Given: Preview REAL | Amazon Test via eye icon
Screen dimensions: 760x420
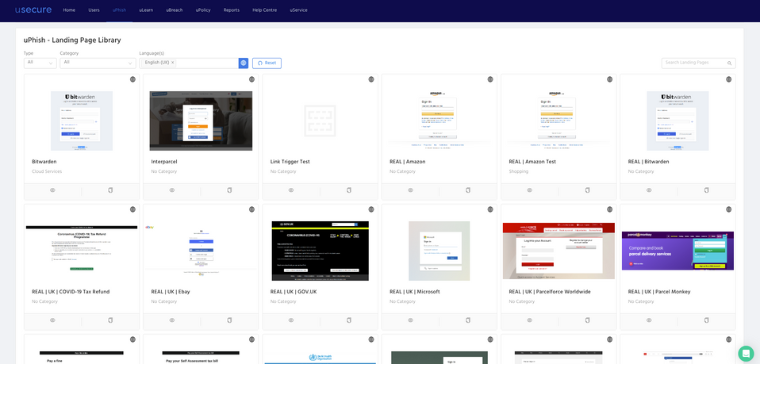Looking at the screenshot, I should tap(530, 190).
